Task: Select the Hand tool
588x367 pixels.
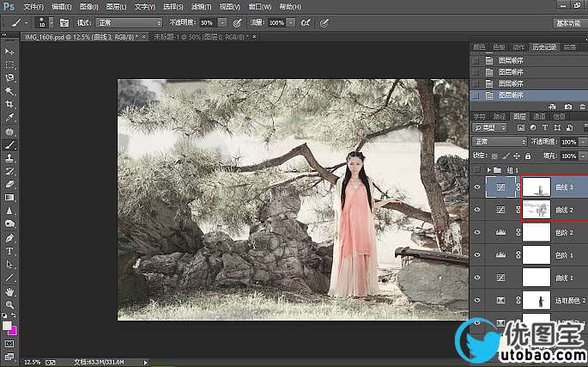Action: [x=9, y=291]
